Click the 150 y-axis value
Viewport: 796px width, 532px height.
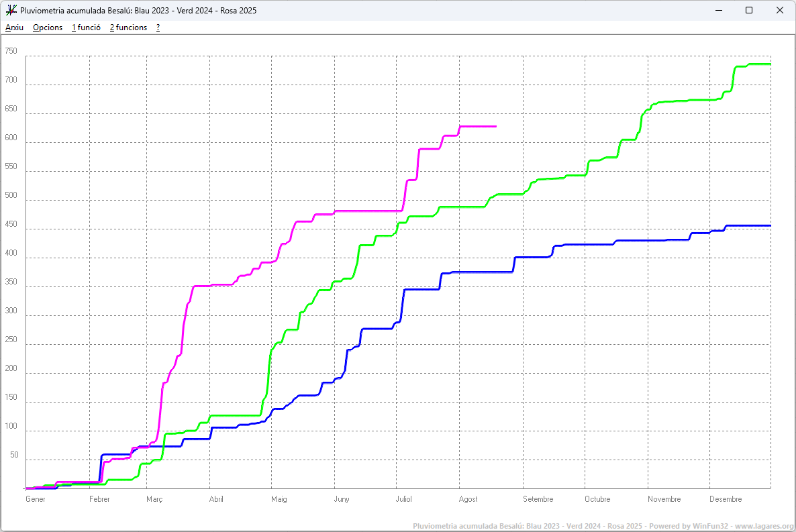[11, 397]
